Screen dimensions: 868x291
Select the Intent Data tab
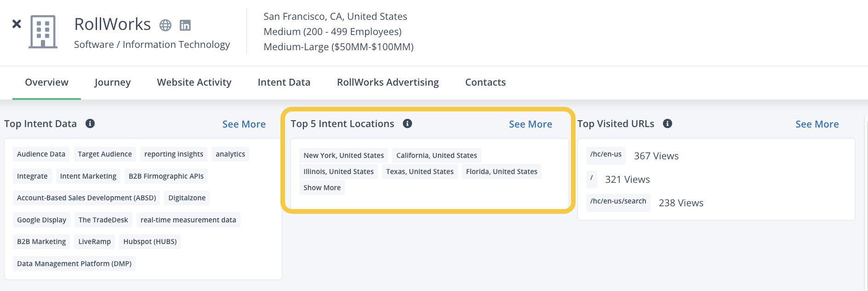coord(284,82)
